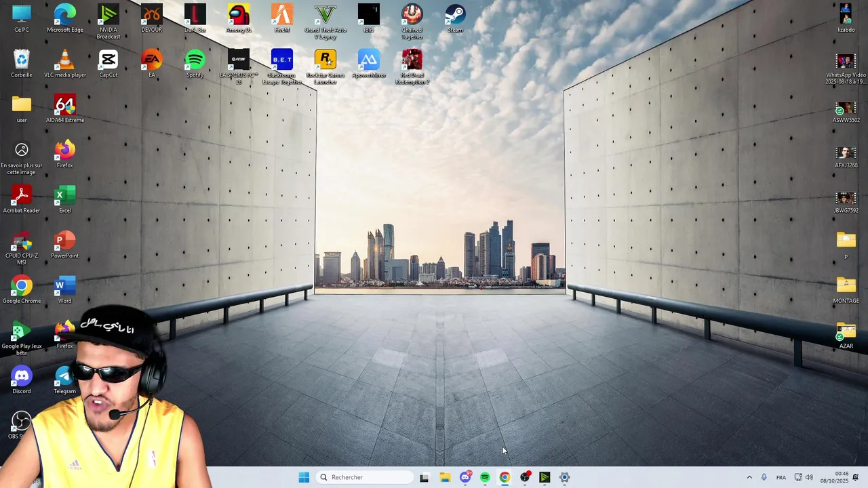Open network and volume quick settings
The height and width of the screenshot is (488, 868).
(x=804, y=477)
